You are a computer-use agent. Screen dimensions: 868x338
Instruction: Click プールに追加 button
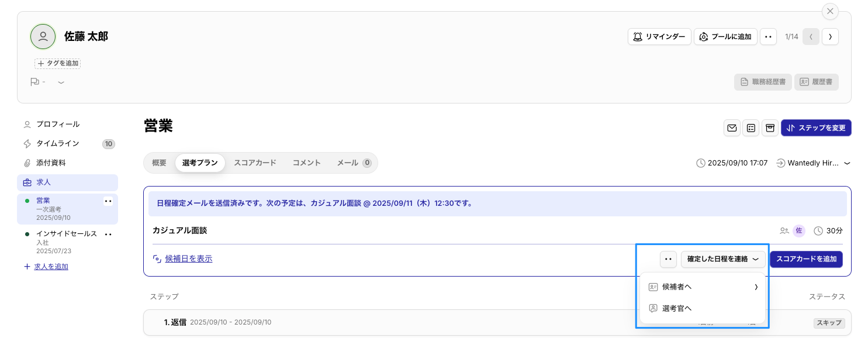(x=725, y=37)
